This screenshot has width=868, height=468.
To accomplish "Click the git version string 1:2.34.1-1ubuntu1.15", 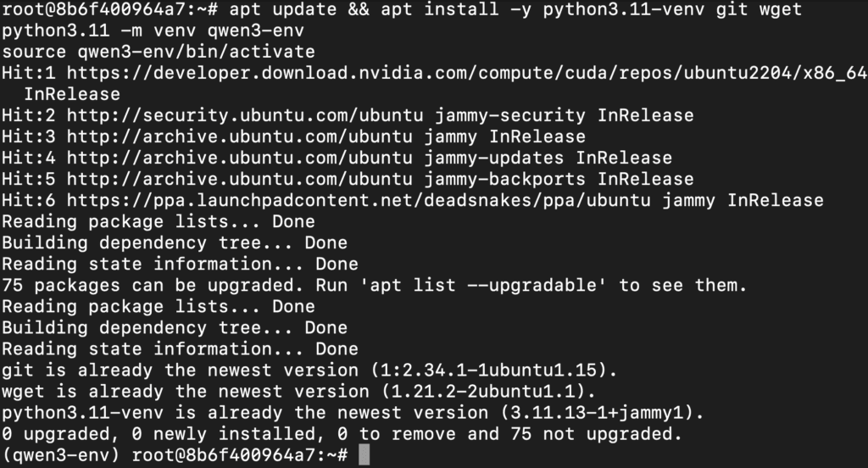I will click(488, 370).
